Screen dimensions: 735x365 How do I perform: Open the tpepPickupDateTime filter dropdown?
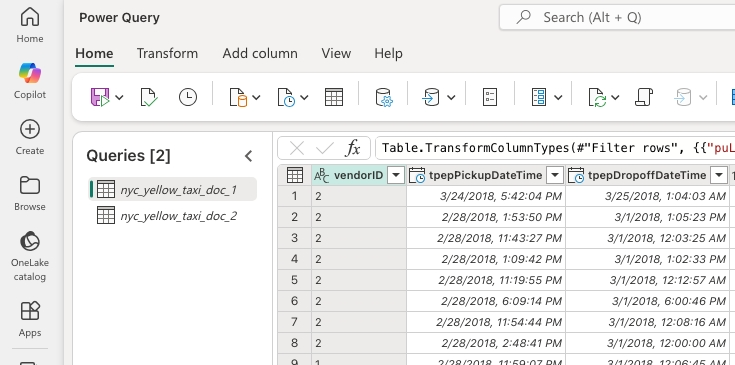(555, 175)
